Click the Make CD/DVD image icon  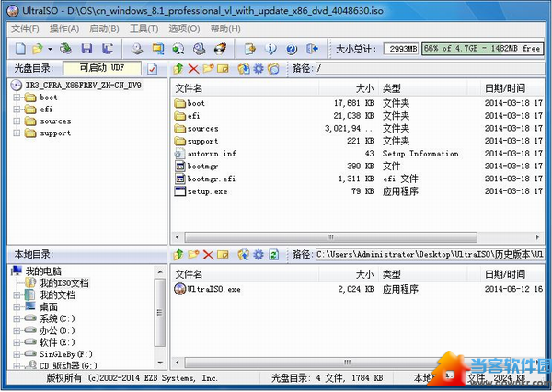pos(137,49)
